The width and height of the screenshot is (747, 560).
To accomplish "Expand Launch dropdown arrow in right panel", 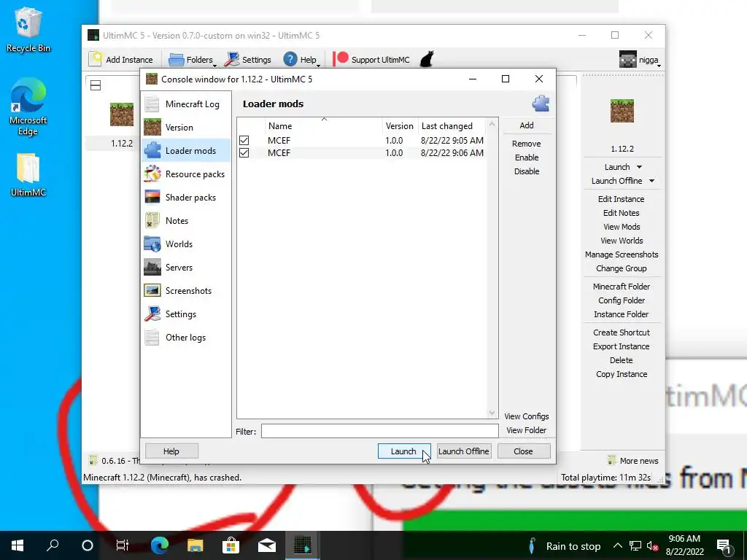I will click(x=639, y=167).
